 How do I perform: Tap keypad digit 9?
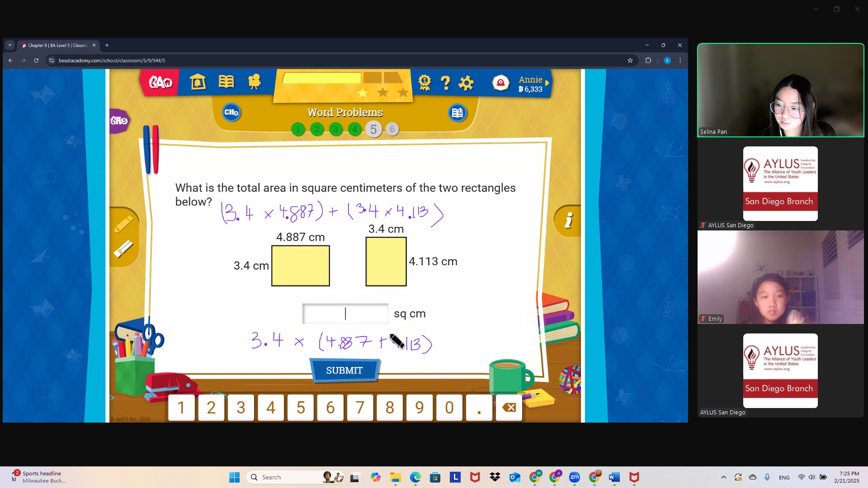pos(420,408)
